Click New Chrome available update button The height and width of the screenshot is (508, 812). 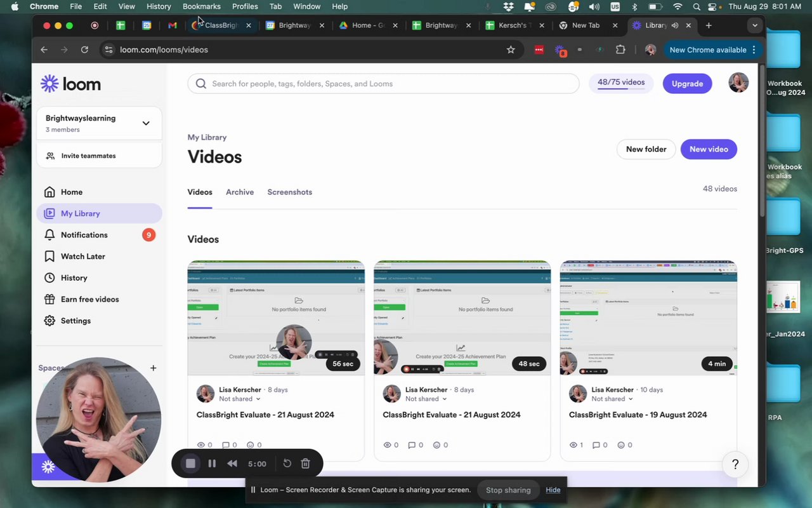pyautogui.click(x=712, y=50)
